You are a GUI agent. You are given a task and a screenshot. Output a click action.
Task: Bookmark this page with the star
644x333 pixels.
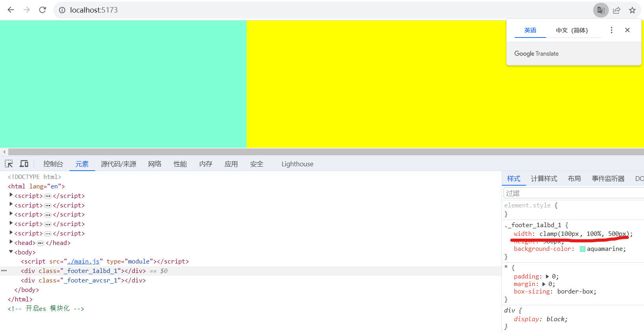[x=632, y=10]
